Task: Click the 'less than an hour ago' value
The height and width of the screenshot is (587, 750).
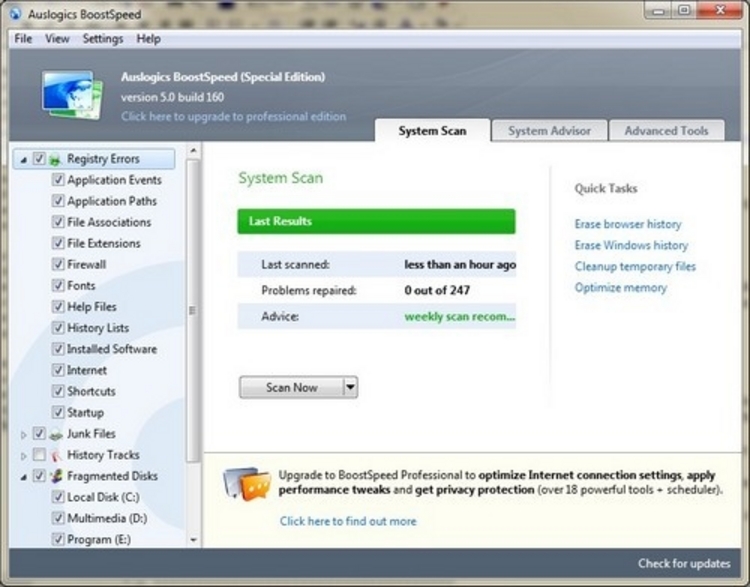Action: pyautogui.click(x=460, y=264)
